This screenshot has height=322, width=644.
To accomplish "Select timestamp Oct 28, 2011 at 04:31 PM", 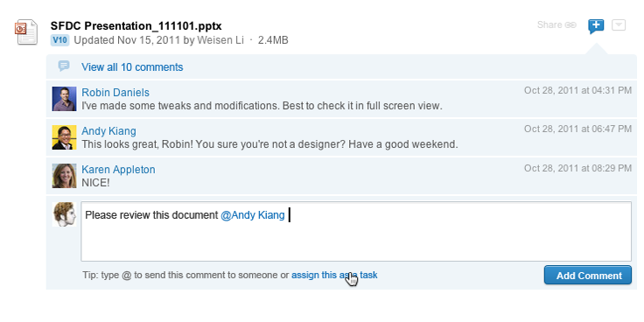I will pos(577,90).
